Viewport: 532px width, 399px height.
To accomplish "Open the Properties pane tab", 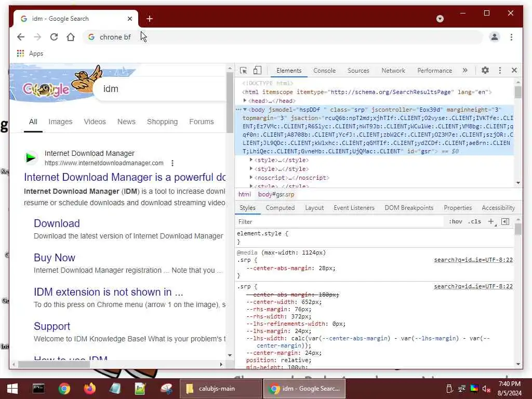I will tap(458, 208).
